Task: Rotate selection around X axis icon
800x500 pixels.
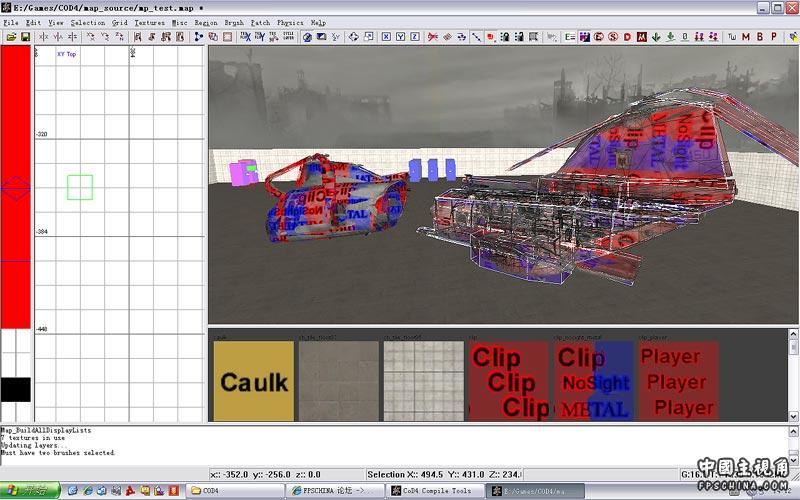Action: (91, 37)
